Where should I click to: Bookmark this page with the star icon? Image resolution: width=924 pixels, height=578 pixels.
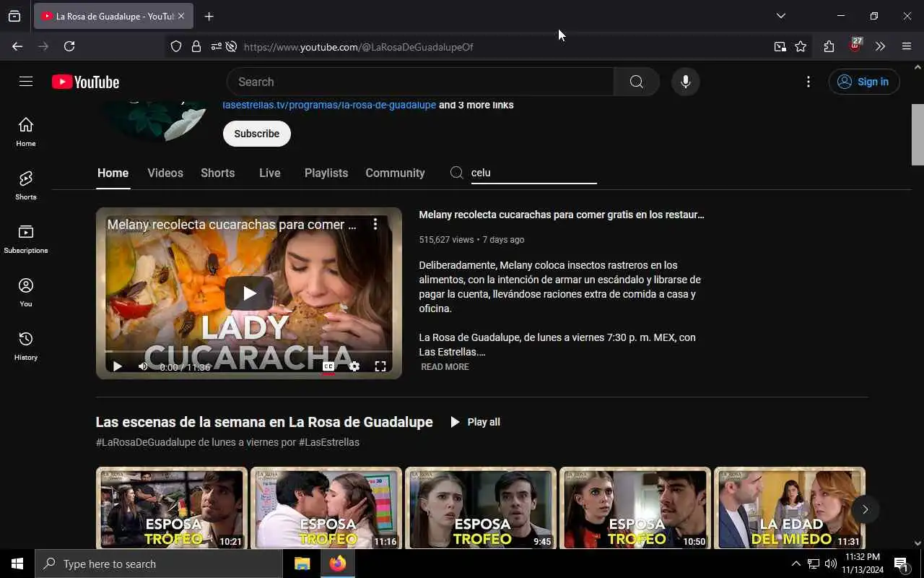point(801,46)
